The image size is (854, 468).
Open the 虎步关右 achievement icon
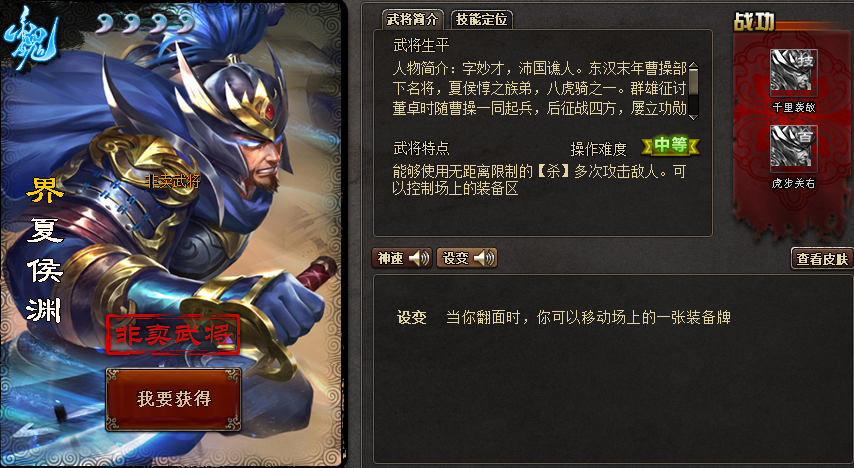(x=793, y=149)
